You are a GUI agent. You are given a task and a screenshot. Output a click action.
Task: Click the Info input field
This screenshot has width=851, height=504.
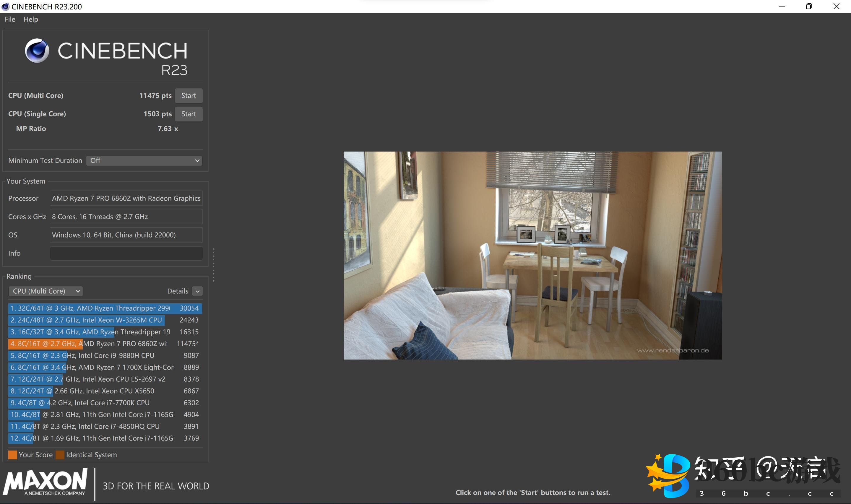126,253
